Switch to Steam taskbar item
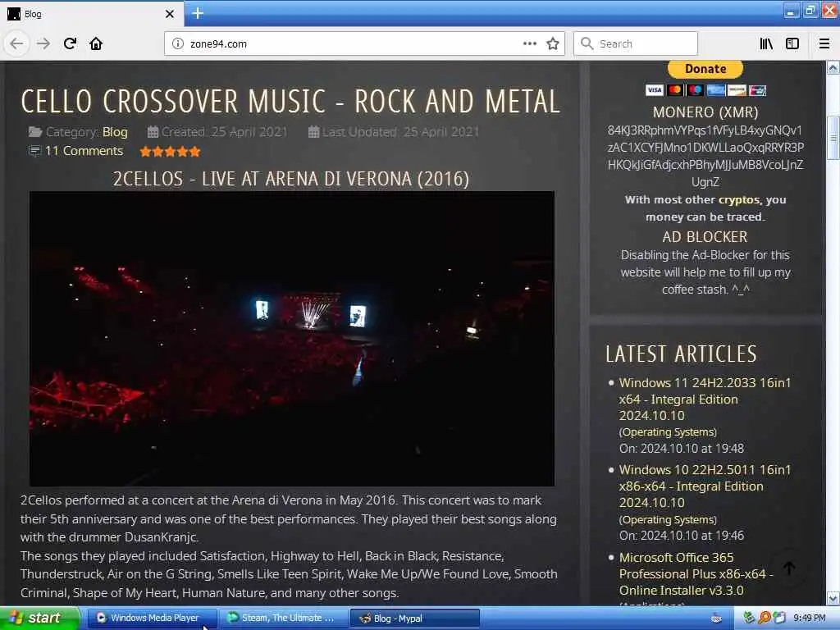 point(283,619)
